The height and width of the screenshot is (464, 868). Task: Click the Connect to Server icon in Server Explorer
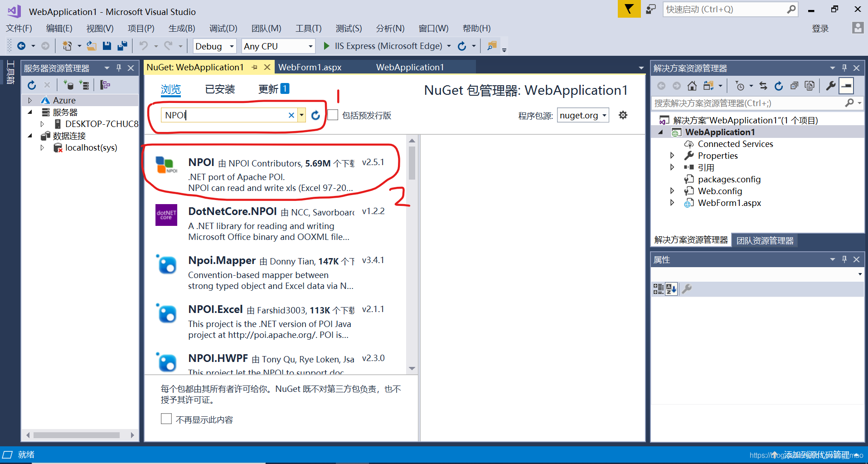click(84, 85)
